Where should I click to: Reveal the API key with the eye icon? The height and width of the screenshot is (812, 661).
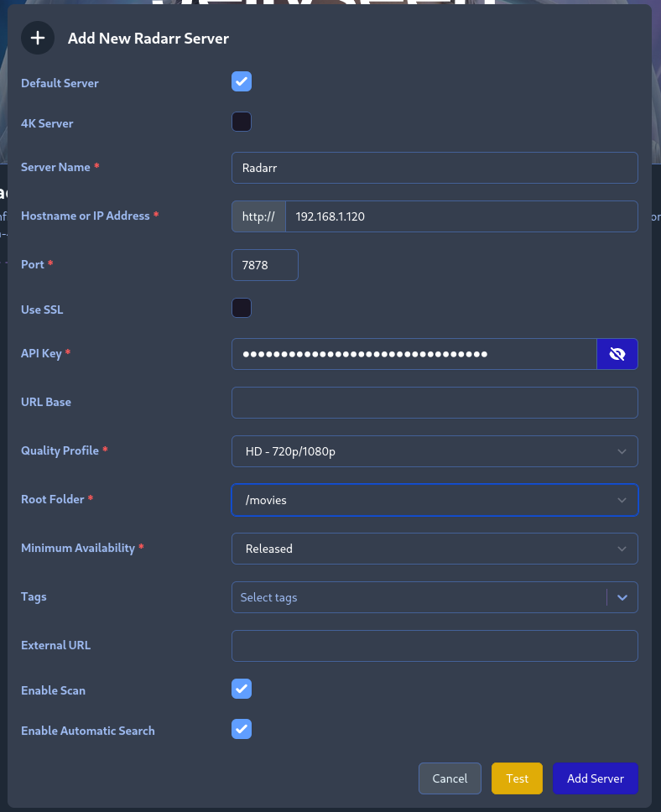click(617, 354)
